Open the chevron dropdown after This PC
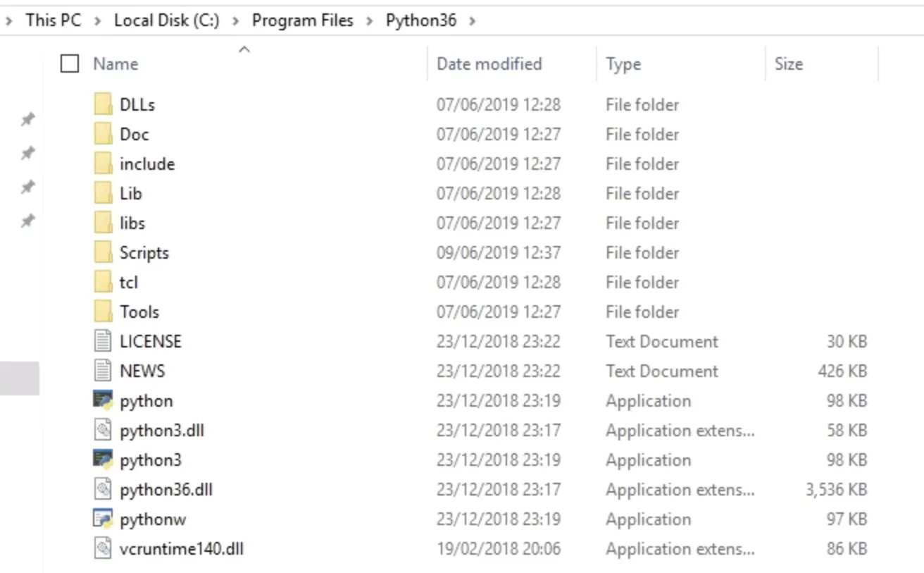Screen dimensions: 924x573 tap(98, 20)
